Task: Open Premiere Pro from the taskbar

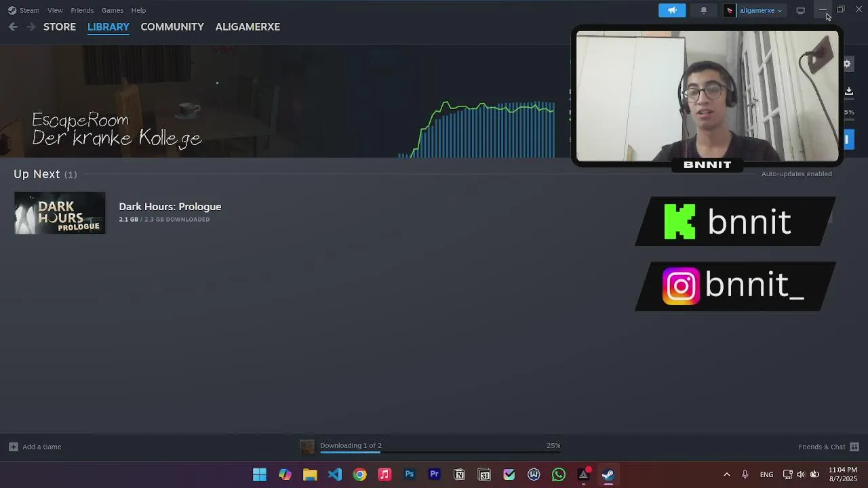Action: pyautogui.click(x=434, y=474)
